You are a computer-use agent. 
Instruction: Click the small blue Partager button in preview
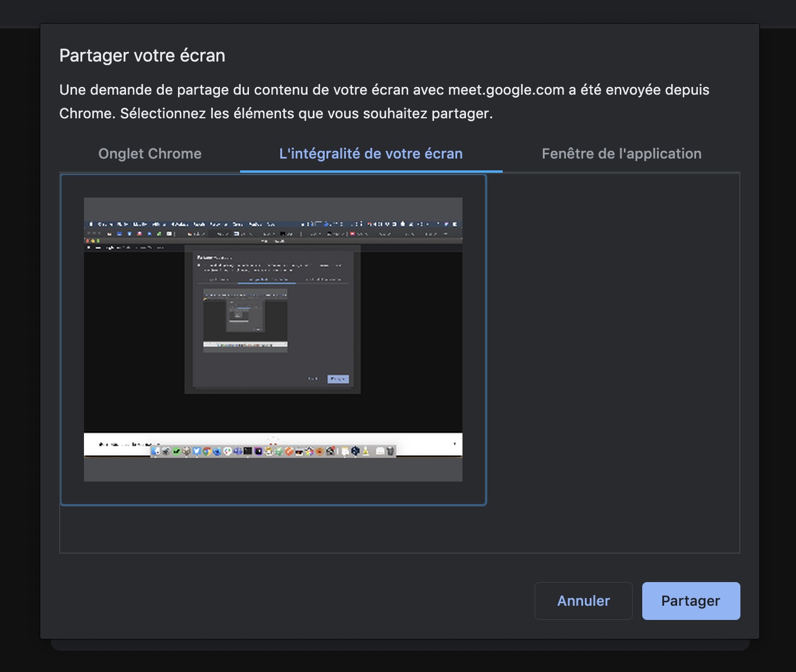pos(338,379)
